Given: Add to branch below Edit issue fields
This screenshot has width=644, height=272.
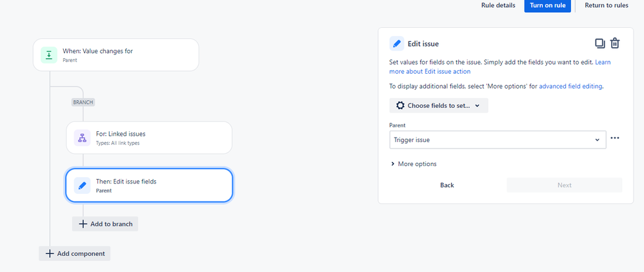Looking at the screenshot, I should click(x=105, y=224).
